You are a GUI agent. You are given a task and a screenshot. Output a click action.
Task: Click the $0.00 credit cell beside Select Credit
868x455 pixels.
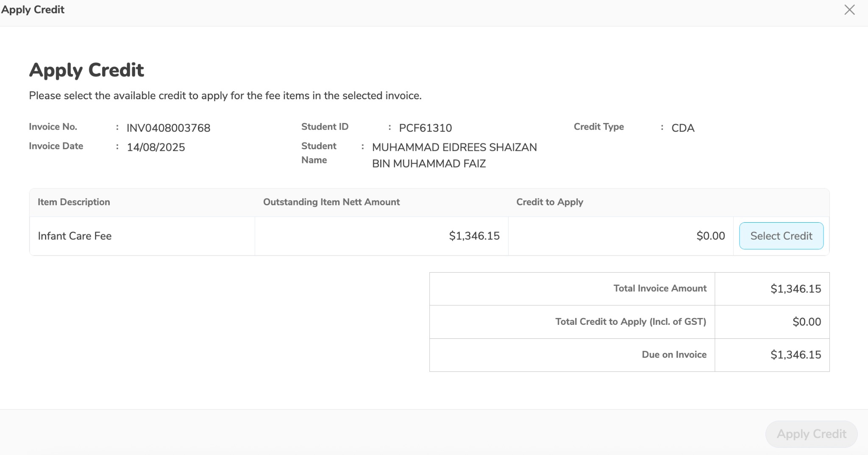[710, 236]
